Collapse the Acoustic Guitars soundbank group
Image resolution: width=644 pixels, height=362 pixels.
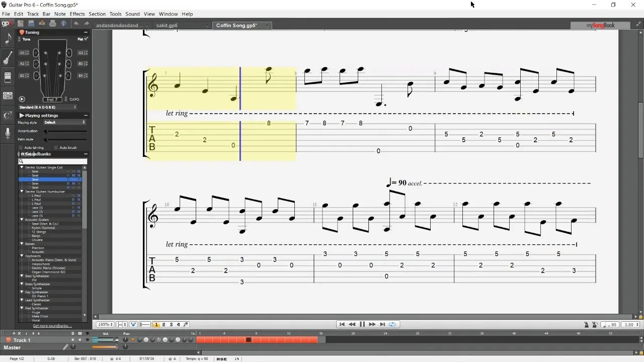[x=22, y=220]
